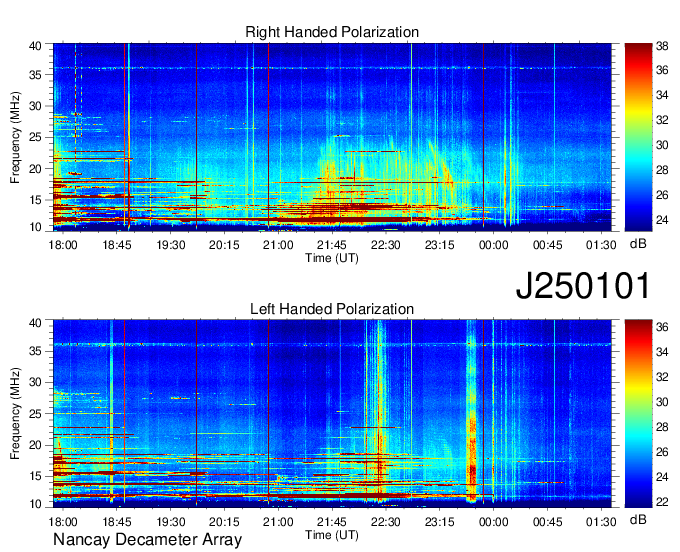This screenshot has height=552, width=680.
Task: Click the Left Handed Polarization dB color bar
Action: tap(638, 414)
